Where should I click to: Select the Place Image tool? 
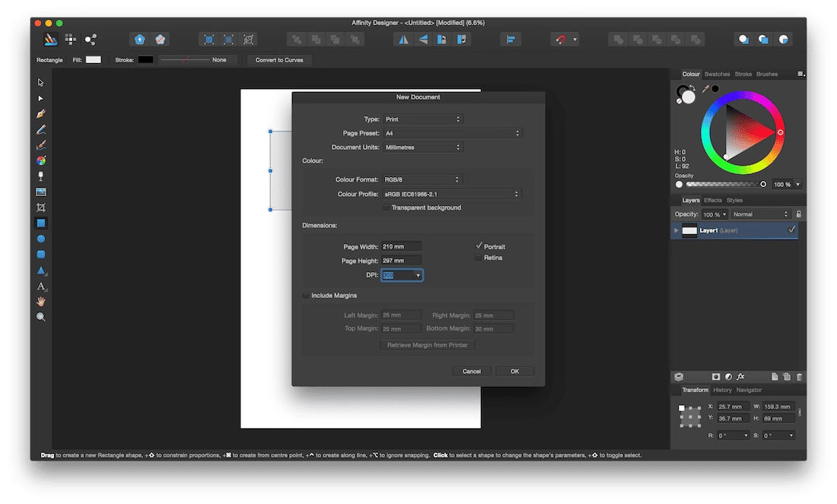40,192
